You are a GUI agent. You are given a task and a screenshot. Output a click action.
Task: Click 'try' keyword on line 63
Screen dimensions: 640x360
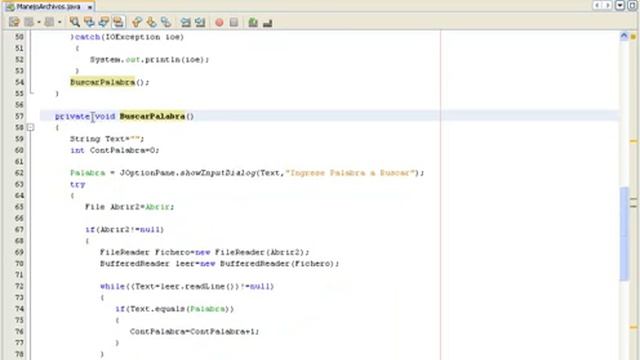[x=78, y=184]
